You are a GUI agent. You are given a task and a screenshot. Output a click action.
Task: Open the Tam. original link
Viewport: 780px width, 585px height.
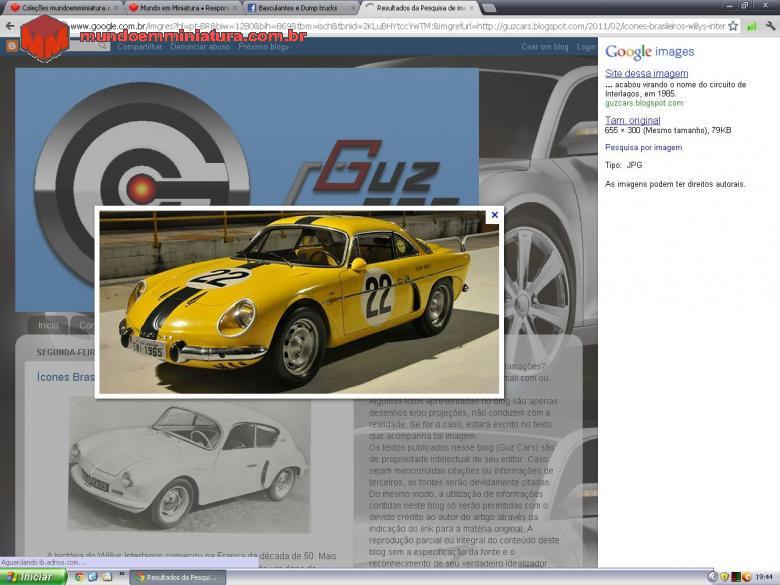coord(632,120)
